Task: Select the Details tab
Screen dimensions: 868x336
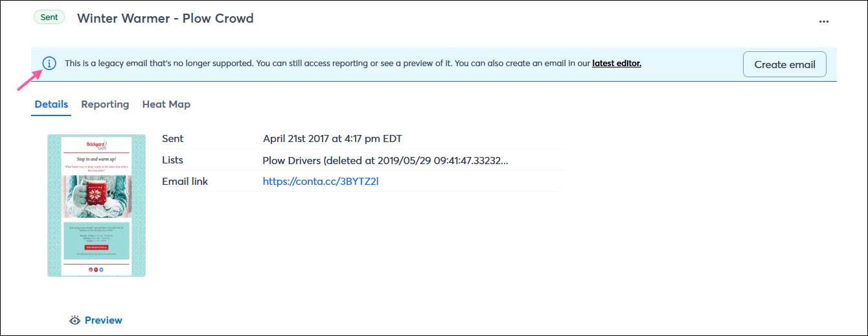Action: 51,104
